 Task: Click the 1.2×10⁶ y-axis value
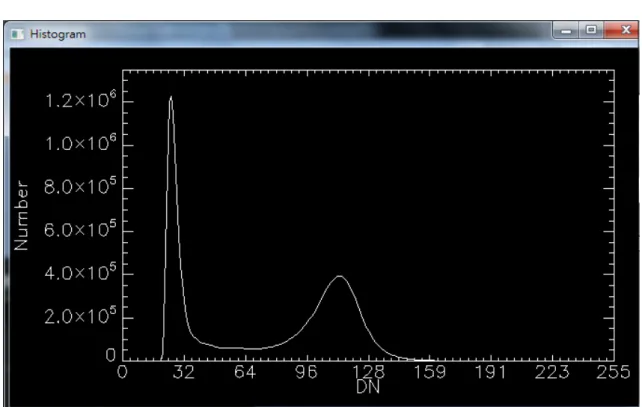81,100
